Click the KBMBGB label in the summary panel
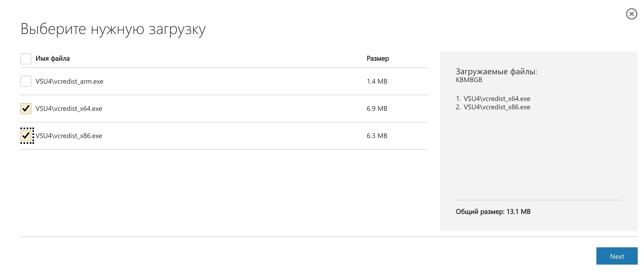Viewport: 644px width, 274px height. pos(469,80)
